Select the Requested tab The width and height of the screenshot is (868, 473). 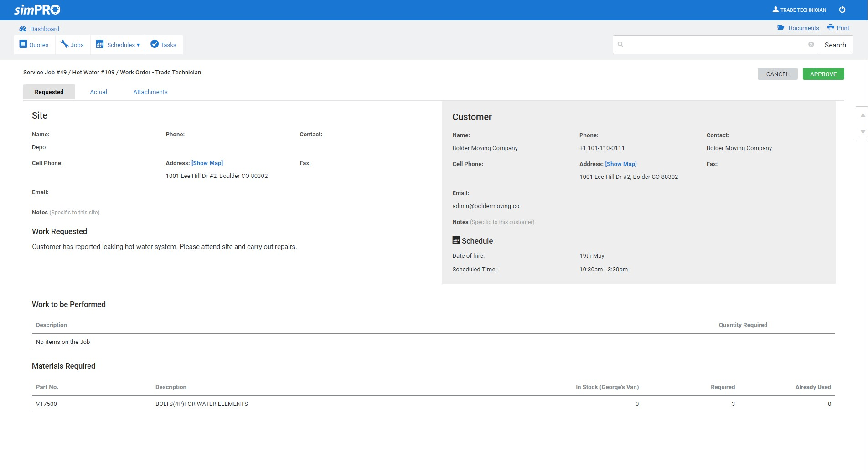(49, 92)
